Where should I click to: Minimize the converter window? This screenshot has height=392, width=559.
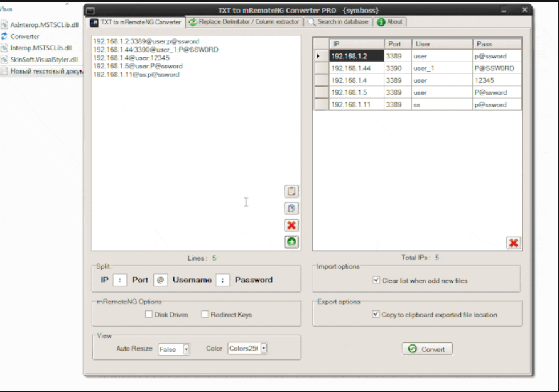(504, 10)
